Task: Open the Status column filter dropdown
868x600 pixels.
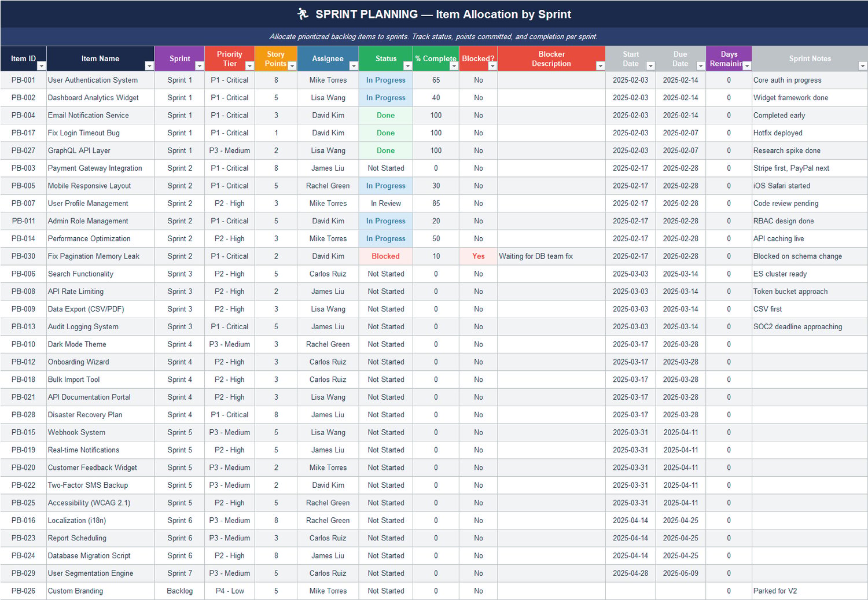Action: (407, 66)
